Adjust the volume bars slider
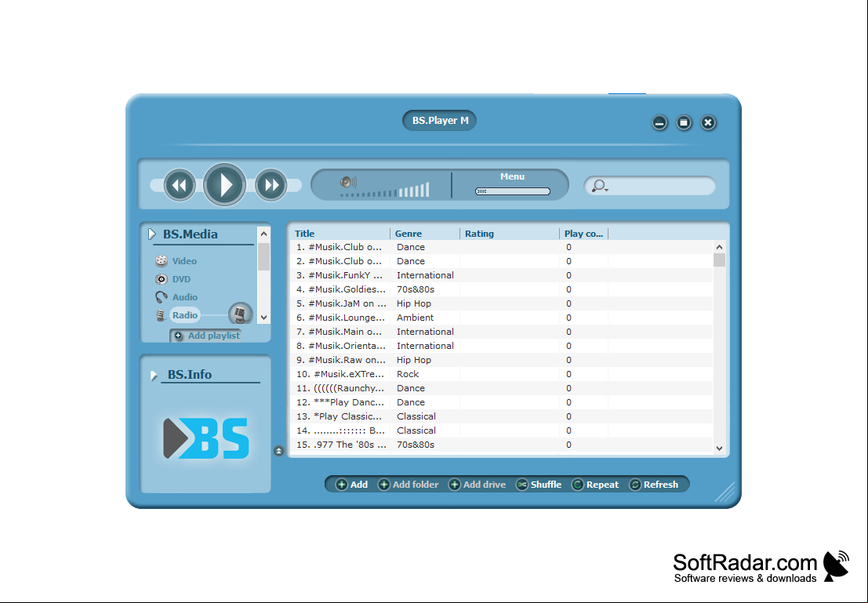 (x=385, y=191)
